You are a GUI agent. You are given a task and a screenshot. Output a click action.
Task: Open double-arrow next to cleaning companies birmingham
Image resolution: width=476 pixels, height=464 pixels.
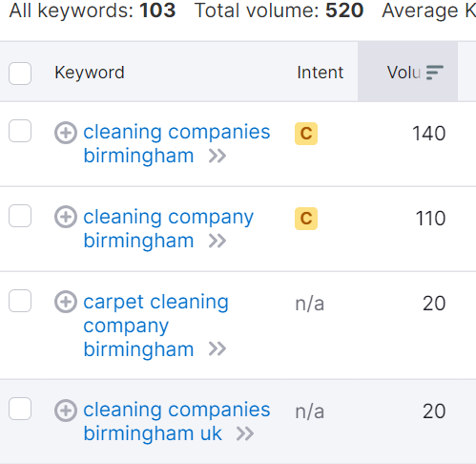tap(217, 157)
